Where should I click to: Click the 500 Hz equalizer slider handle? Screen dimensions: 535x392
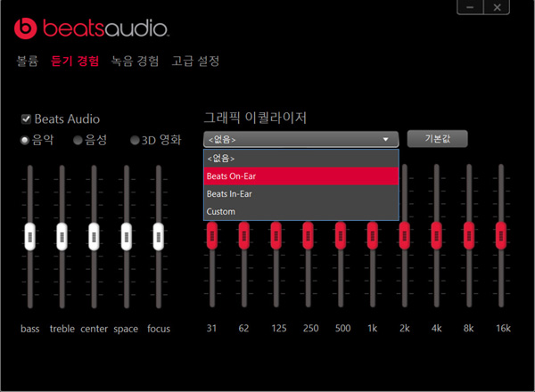[x=341, y=235]
